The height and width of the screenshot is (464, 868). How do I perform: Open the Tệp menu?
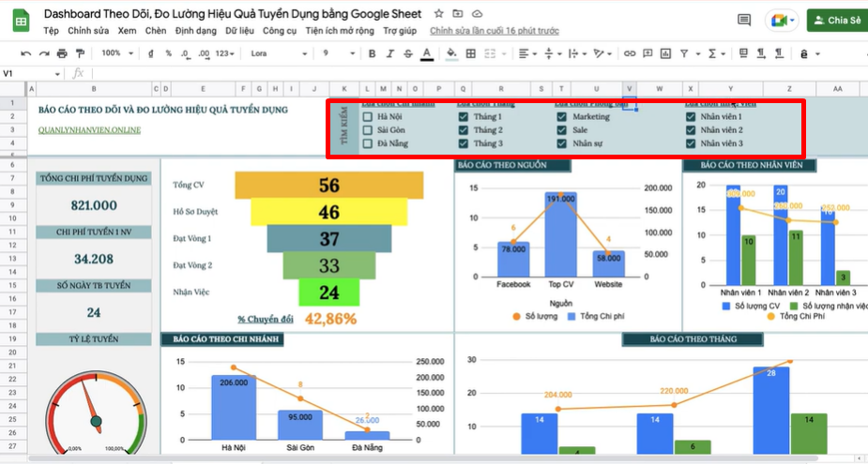(51, 31)
